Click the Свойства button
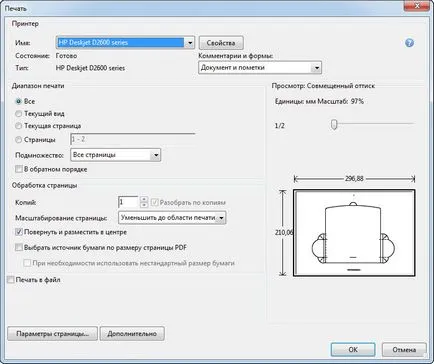Screen dimensions: 434x364 click(221, 43)
